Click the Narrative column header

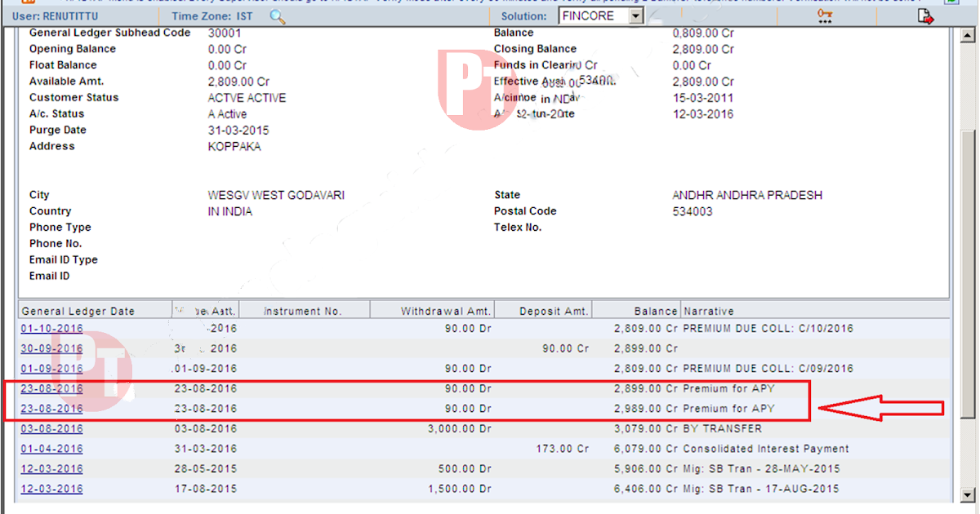tap(815, 310)
